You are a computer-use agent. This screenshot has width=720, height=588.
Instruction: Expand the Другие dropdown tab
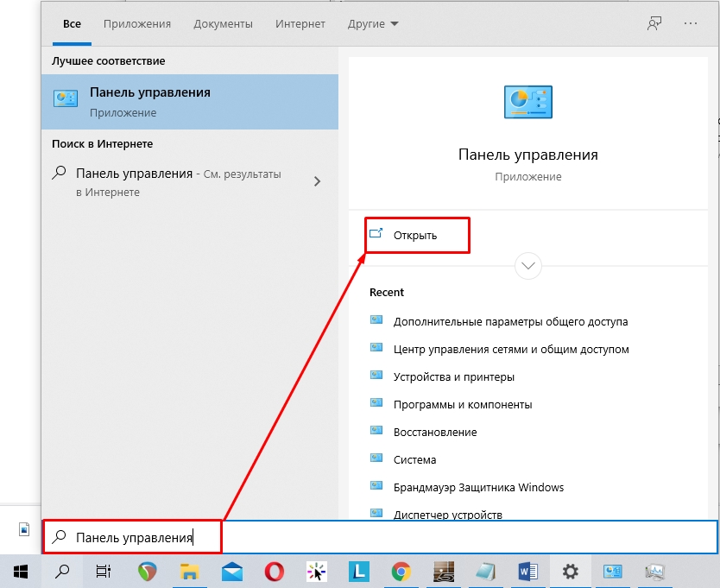click(373, 24)
